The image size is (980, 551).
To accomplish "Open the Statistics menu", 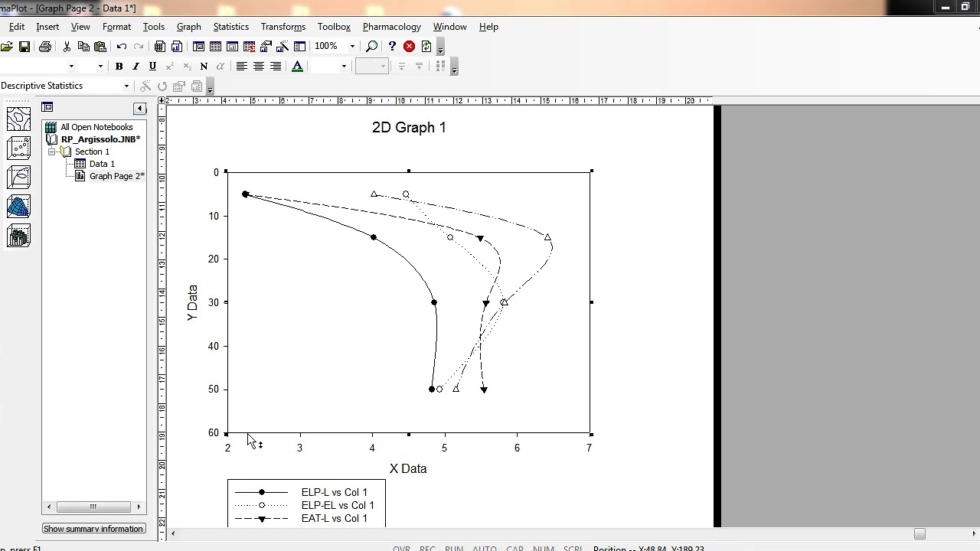I will [x=231, y=27].
